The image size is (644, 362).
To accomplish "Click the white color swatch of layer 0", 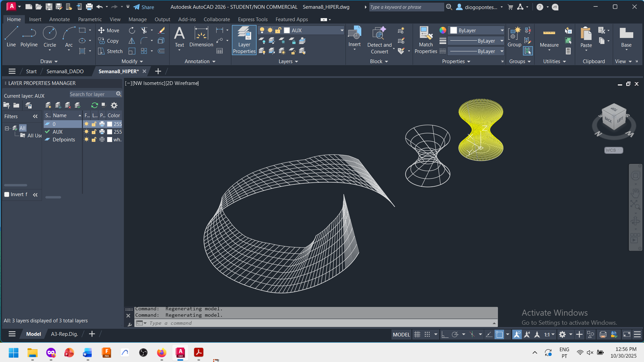I will click(x=110, y=124).
